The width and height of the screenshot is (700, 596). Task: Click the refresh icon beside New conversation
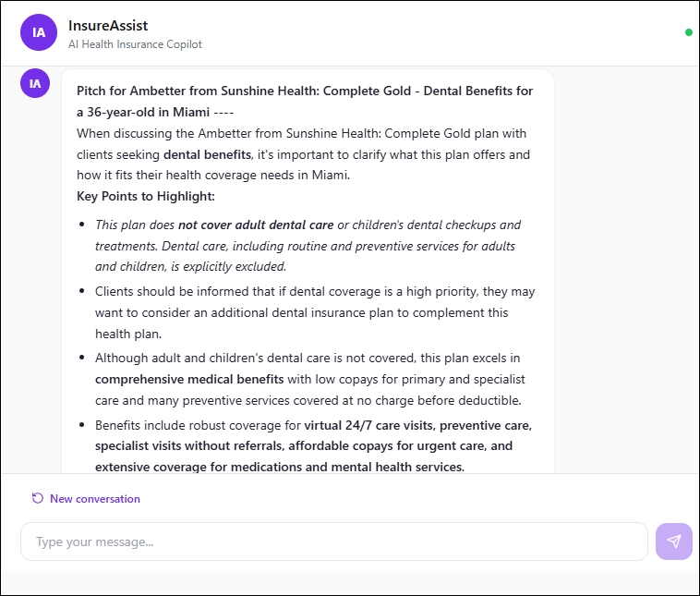click(x=38, y=498)
